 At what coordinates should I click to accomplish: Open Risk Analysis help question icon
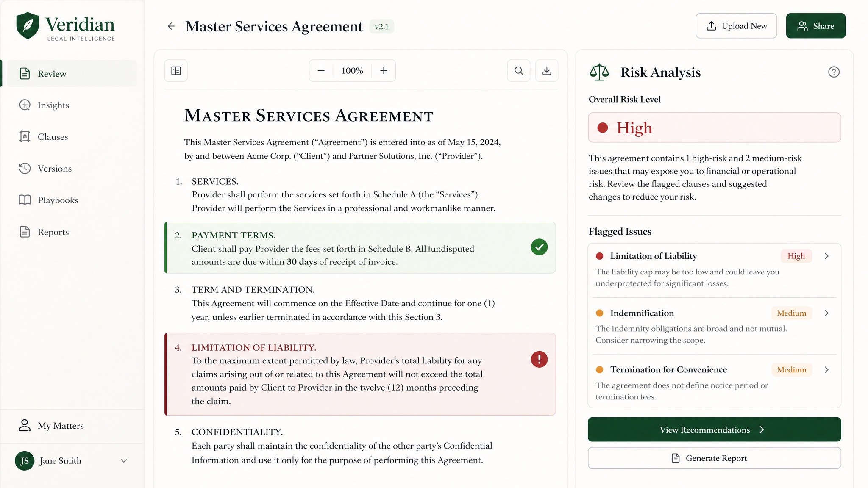tap(834, 72)
